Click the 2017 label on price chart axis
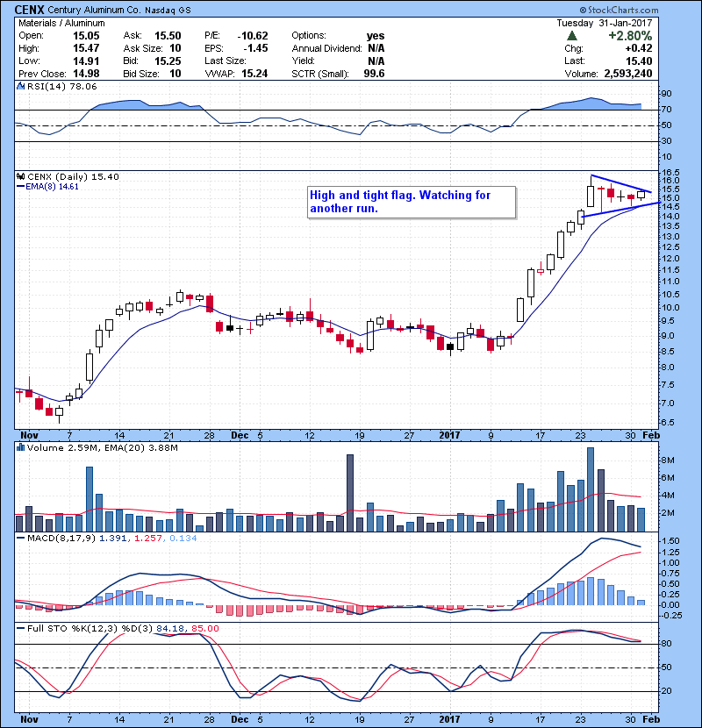The height and width of the screenshot is (728, 702). point(450,435)
